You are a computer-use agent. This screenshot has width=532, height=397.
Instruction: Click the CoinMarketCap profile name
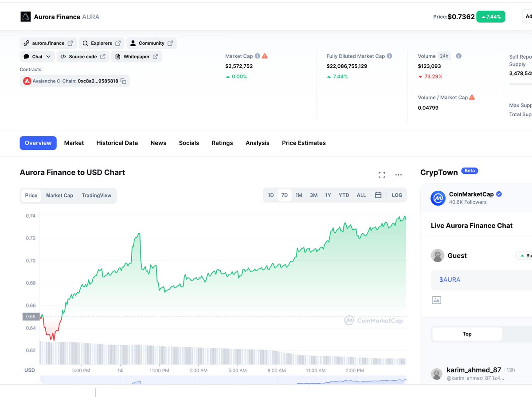472,194
